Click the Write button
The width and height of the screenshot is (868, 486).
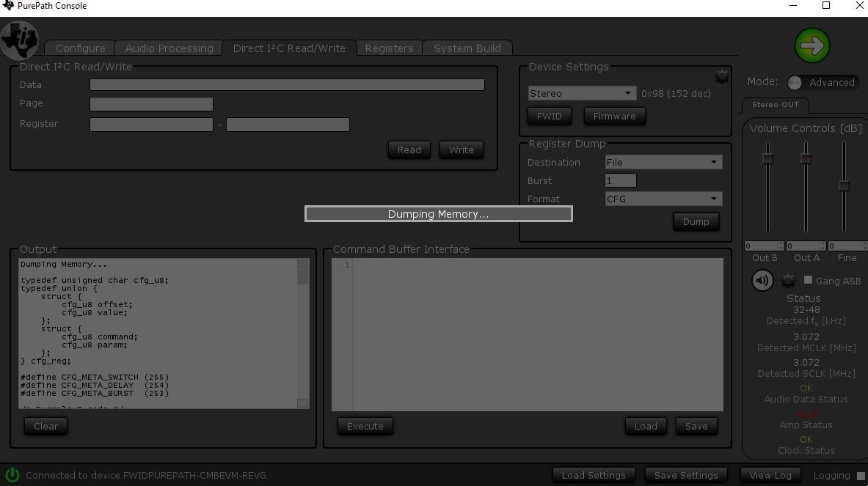461,150
